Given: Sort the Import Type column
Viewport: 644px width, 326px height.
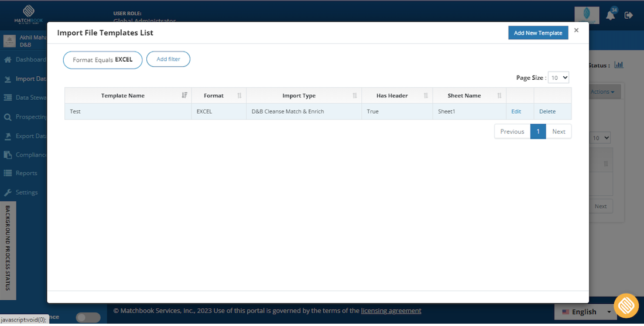Looking at the screenshot, I should pyautogui.click(x=354, y=96).
